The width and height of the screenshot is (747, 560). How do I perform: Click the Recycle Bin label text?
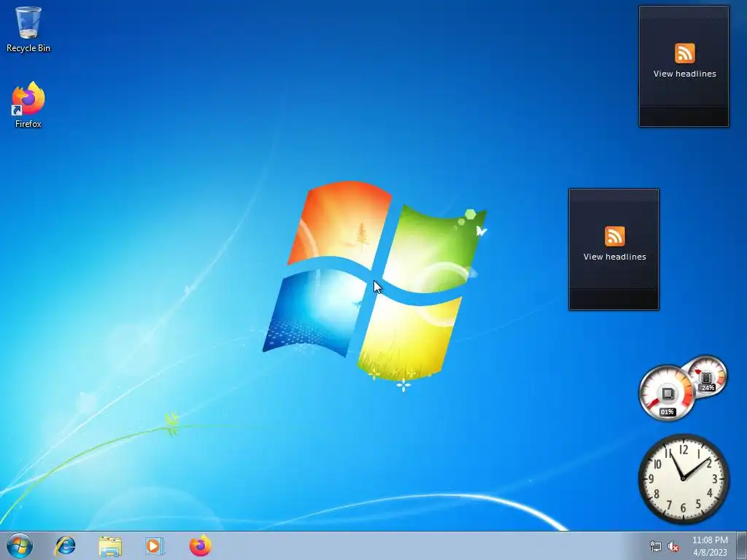tap(28, 48)
